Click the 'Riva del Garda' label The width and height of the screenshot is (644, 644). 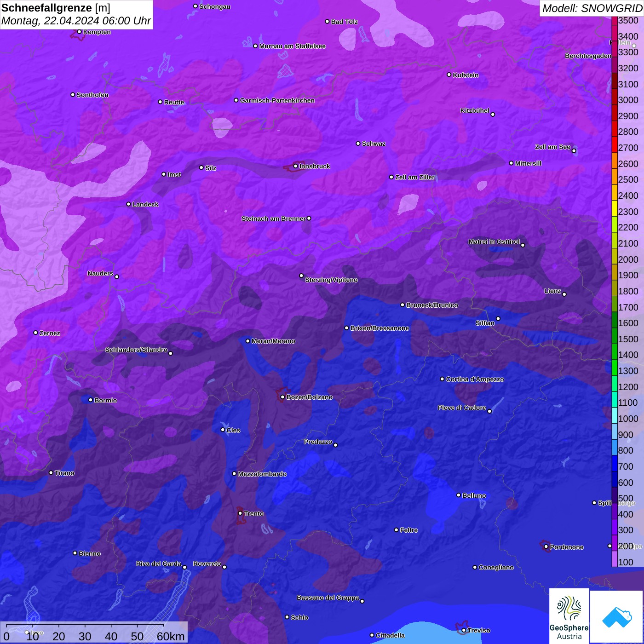click(x=159, y=563)
